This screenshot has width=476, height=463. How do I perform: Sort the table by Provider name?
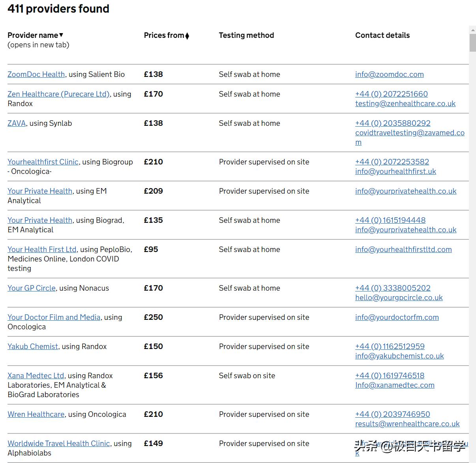(36, 35)
